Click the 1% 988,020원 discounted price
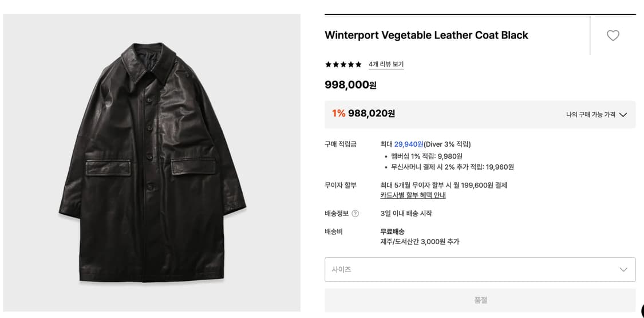 pyautogui.click(x=364, y=113)
